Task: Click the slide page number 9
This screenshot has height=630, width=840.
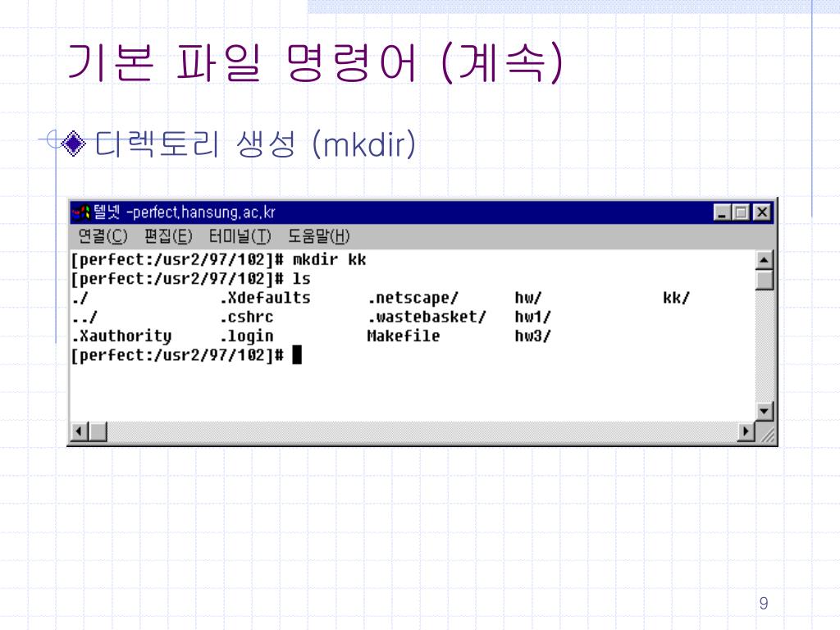Action: coord(764,603)
